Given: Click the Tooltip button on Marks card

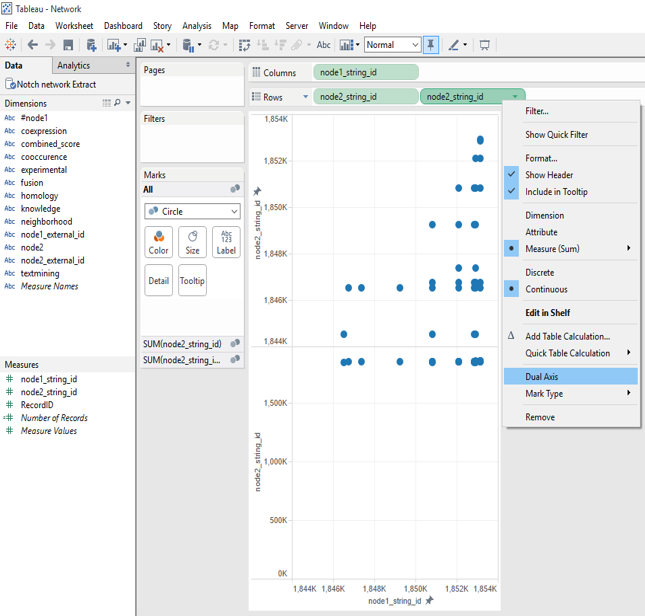Looking at the screenshot, I should pyautogui.click(x=192, y=280).
